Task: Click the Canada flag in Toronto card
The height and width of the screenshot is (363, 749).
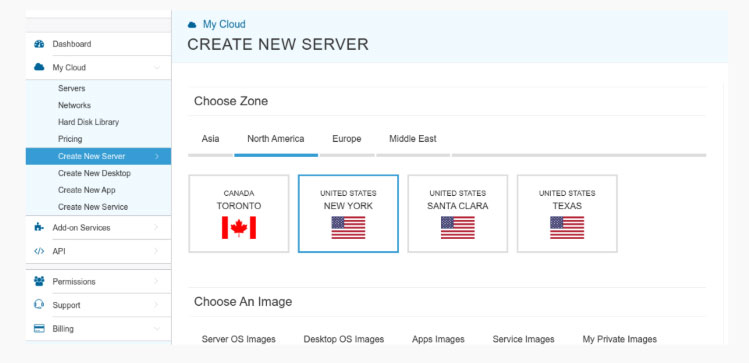Action: coord(239,227)
